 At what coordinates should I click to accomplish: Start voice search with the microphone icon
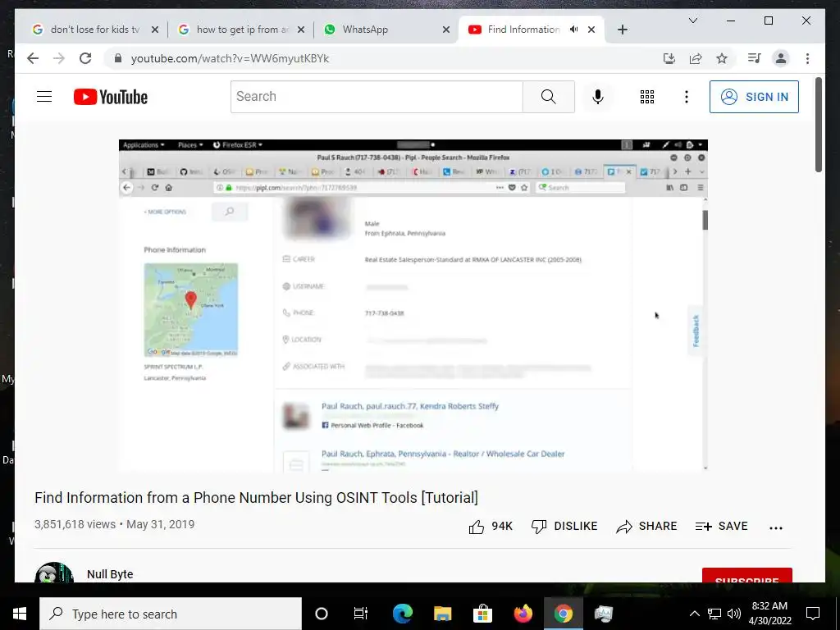[x=598, y=97]
